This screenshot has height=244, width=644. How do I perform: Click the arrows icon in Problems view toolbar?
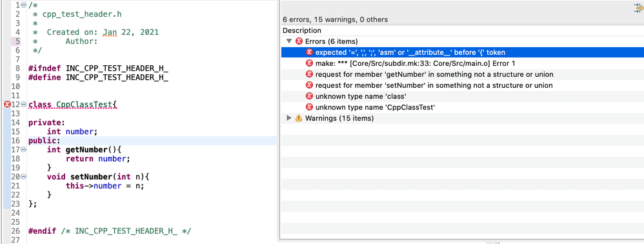coord(639,8)
